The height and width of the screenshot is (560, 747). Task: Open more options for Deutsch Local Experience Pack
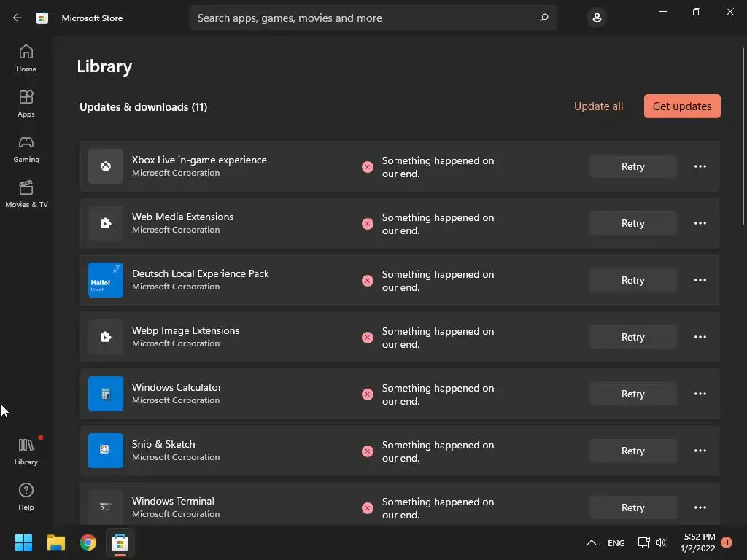(x=700, y=280)
